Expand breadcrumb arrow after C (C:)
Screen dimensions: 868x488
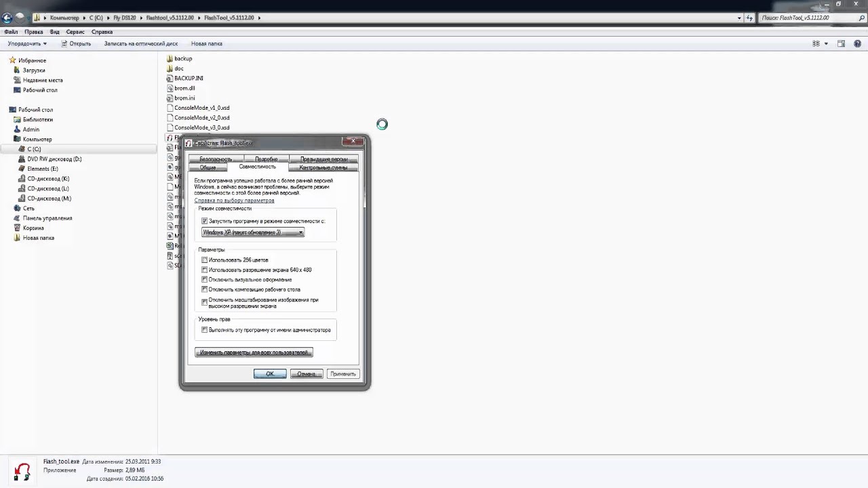click(x=108, y=18)
